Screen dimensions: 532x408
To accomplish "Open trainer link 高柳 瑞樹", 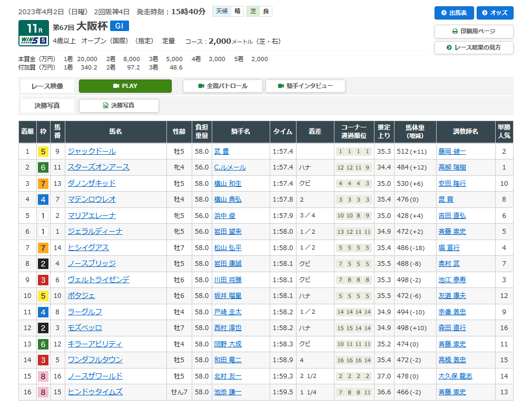I will tap(452, 167).
